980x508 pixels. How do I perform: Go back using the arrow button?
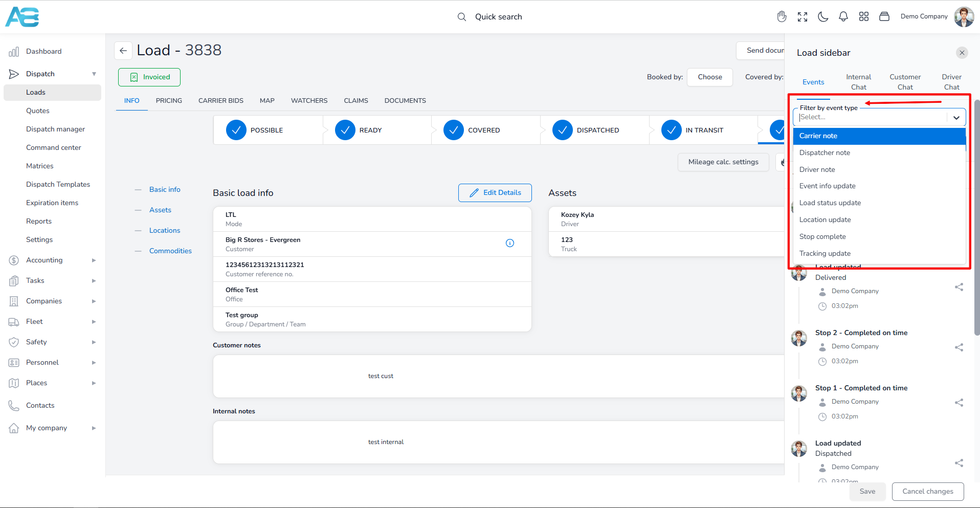tap(123, 51)
